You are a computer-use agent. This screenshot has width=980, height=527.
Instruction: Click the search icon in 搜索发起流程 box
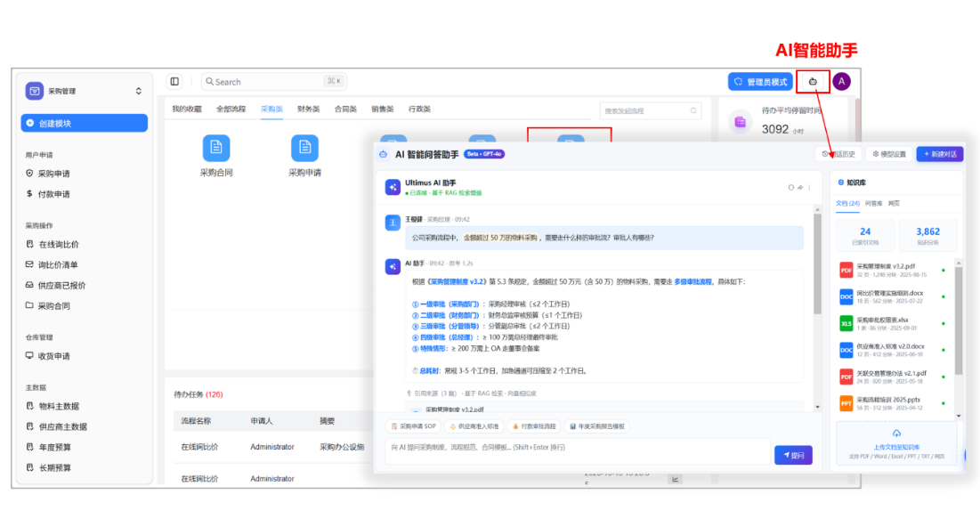coord(693,110)
